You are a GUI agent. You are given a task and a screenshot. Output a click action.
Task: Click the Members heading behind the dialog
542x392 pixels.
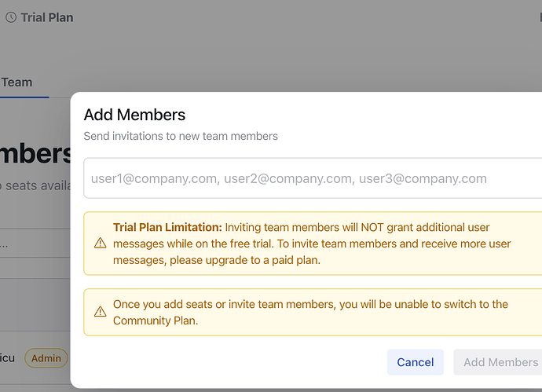point(36,154)
